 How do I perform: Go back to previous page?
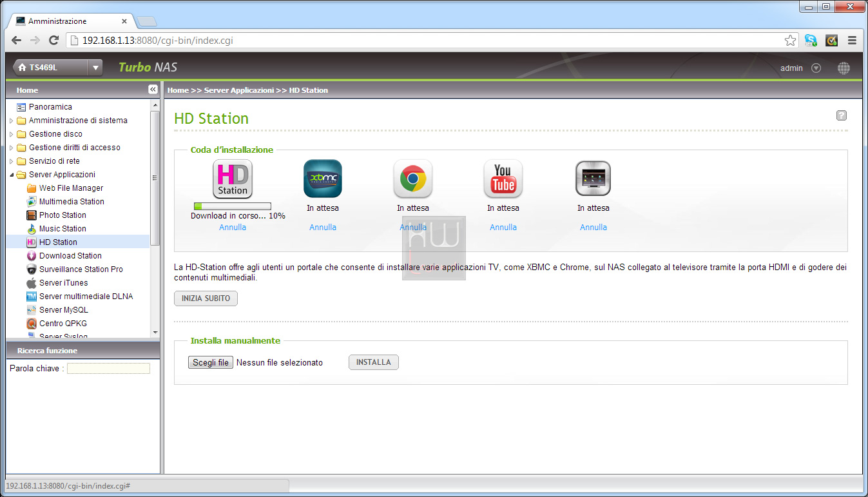click(16, 40)
